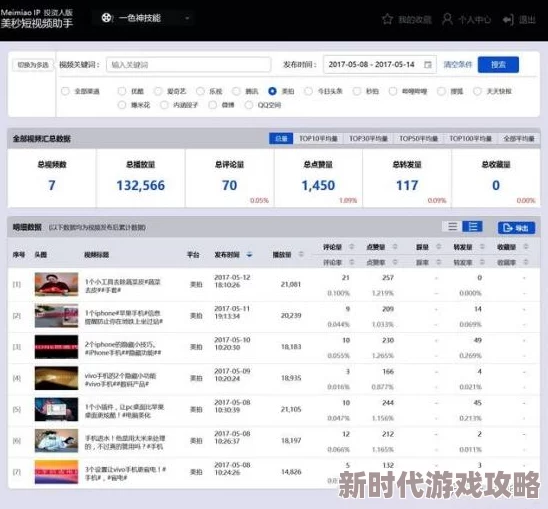The height and width of the screenshot is (509, 548).
Task: Select the 搜狐 channel radio button
Action: (x=441, y=91)
